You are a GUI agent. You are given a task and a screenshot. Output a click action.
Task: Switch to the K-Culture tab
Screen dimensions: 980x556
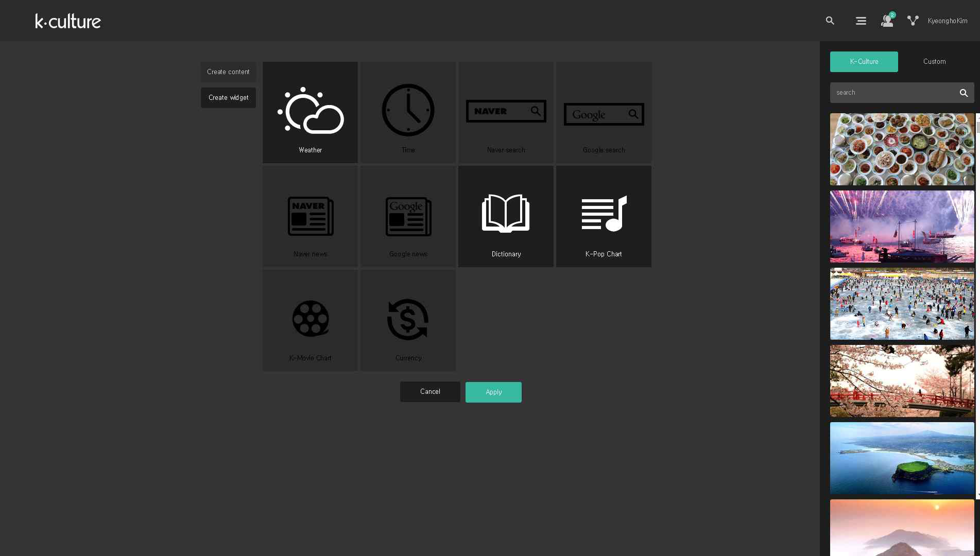(864, 62)
